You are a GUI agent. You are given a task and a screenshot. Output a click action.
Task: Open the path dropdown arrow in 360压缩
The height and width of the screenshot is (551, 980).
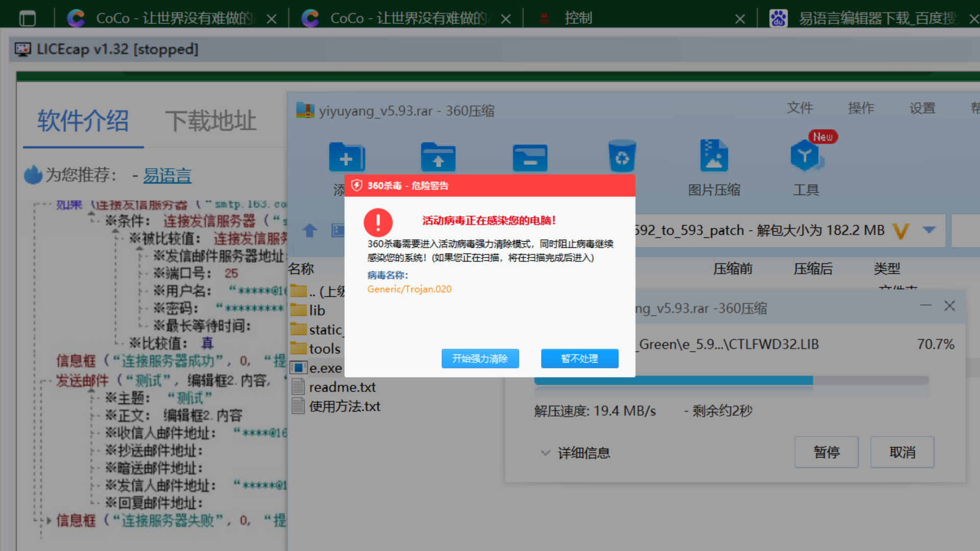click(929, 230)
